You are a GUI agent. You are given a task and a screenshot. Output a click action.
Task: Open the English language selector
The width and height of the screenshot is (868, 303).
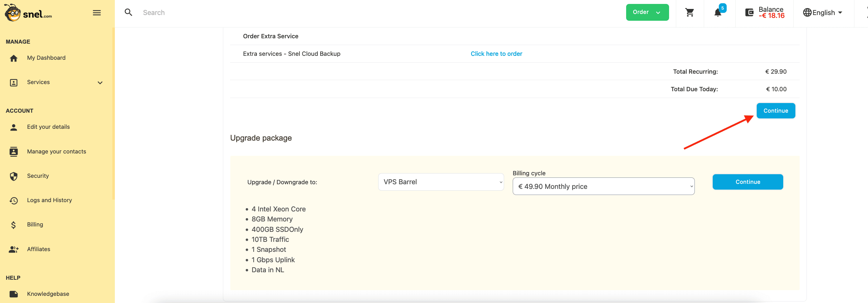pos(823,13)
